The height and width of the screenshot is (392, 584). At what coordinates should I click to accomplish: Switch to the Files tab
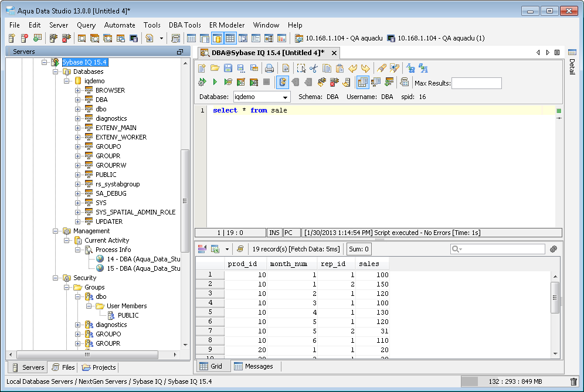(x=63, y=367)
